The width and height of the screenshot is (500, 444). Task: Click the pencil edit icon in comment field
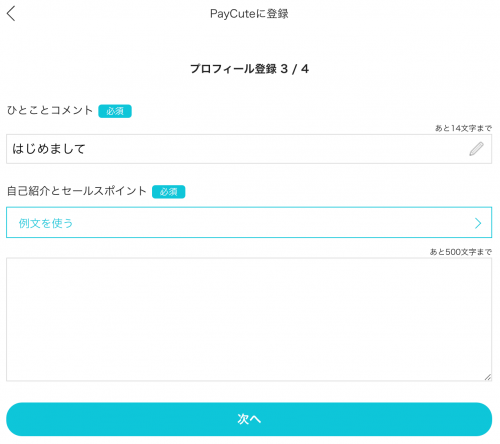pos(476,149)
